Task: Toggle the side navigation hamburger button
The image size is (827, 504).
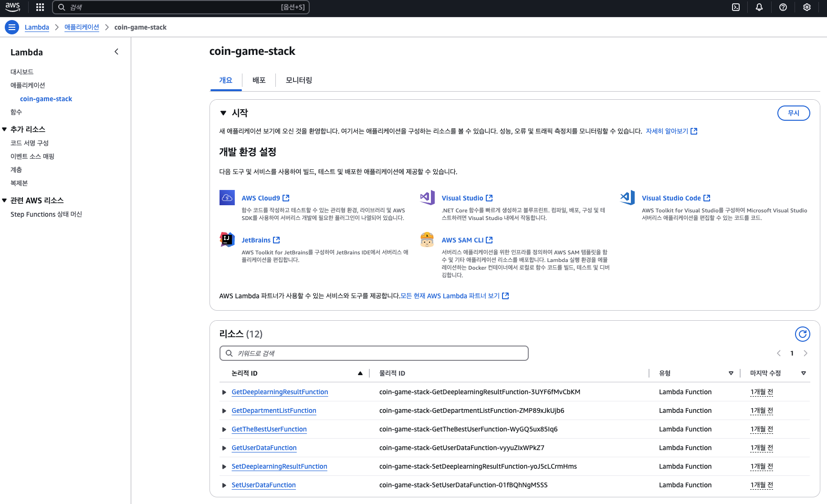Action: 12,27
